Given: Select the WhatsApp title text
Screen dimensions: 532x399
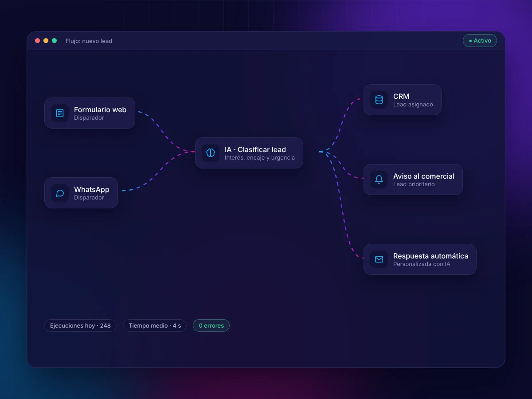Looking at the screenshot, I should click(92, 189).
